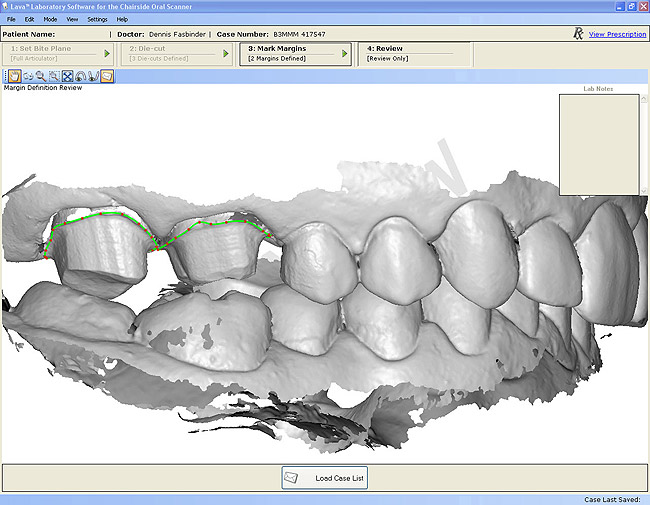
Task: Select the rotate view tool
Action: tap(28, 76)
